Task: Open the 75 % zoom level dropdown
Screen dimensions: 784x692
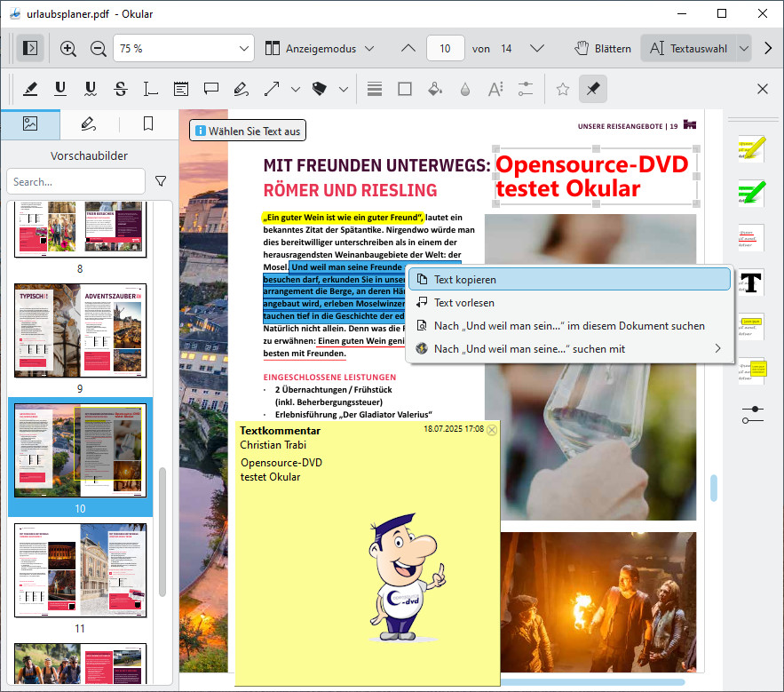Action: (x=184, y=48)
